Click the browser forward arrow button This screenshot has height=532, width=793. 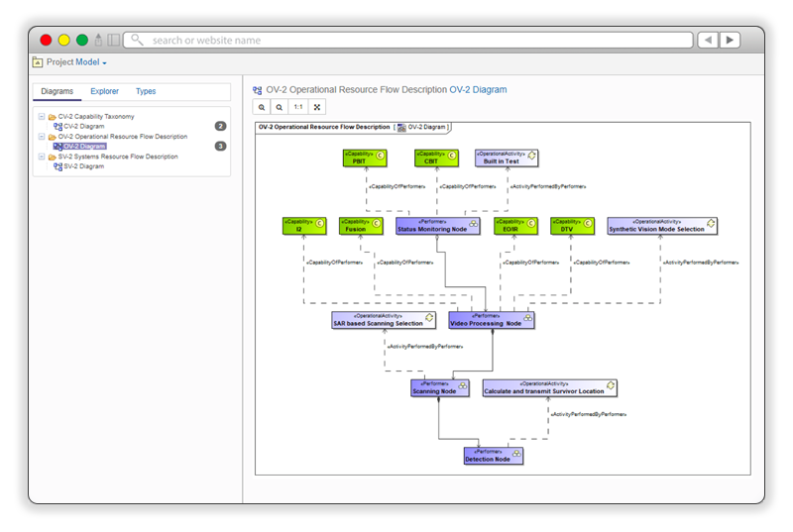731,41
